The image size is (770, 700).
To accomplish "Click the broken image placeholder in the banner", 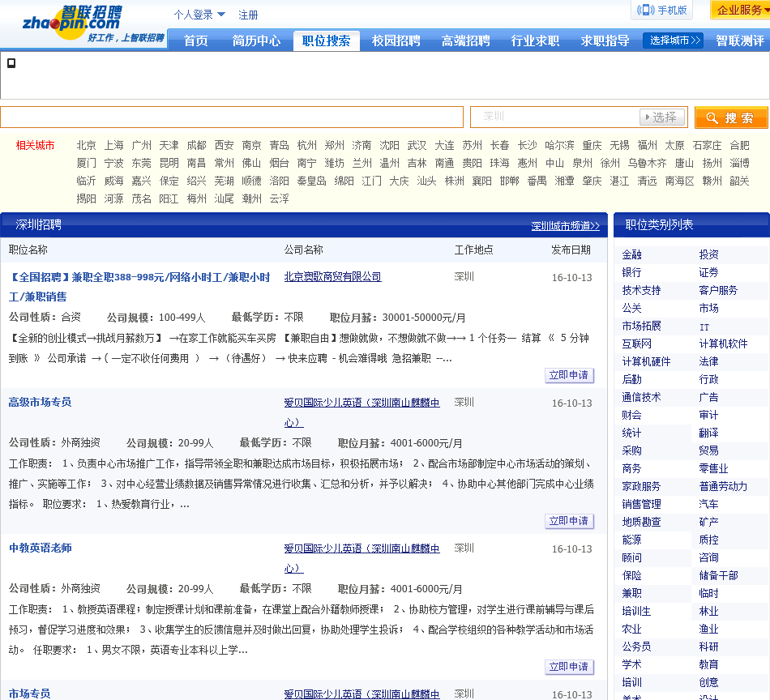I will pyautogui.click(x=11, y=63).
